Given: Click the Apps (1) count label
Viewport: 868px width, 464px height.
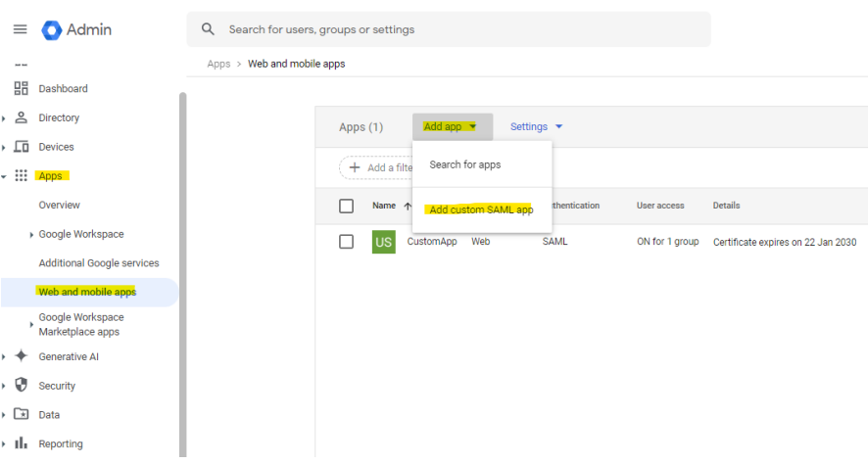Looking at the screenshot, I should click(361, 127).
